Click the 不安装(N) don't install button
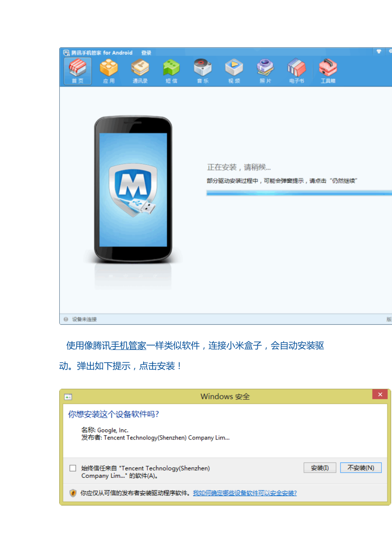The width and height of the screenshot is (392, 555). [x=361, y=468]
